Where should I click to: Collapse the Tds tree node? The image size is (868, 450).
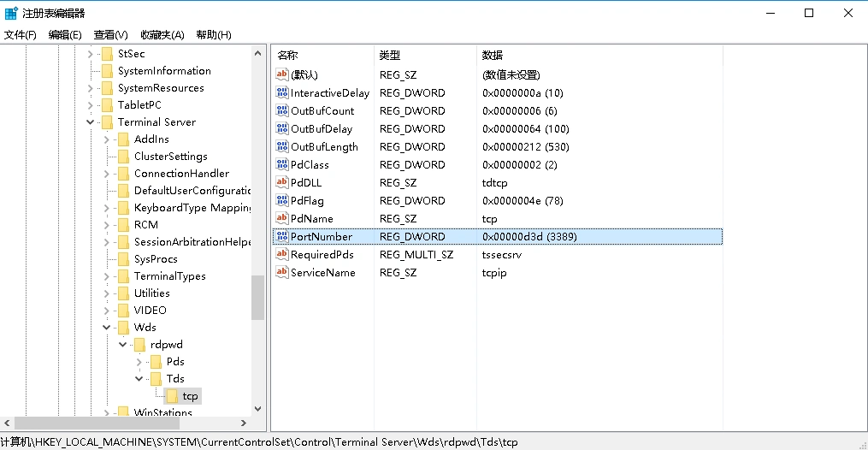point(139,379)
